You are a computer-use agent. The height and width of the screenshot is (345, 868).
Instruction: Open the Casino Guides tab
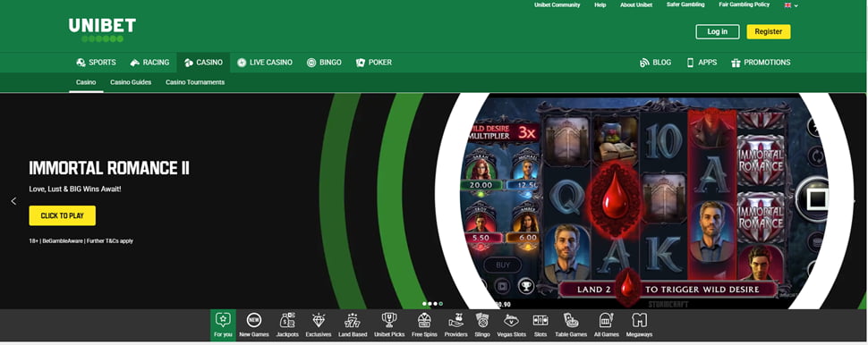pos(131,82)
